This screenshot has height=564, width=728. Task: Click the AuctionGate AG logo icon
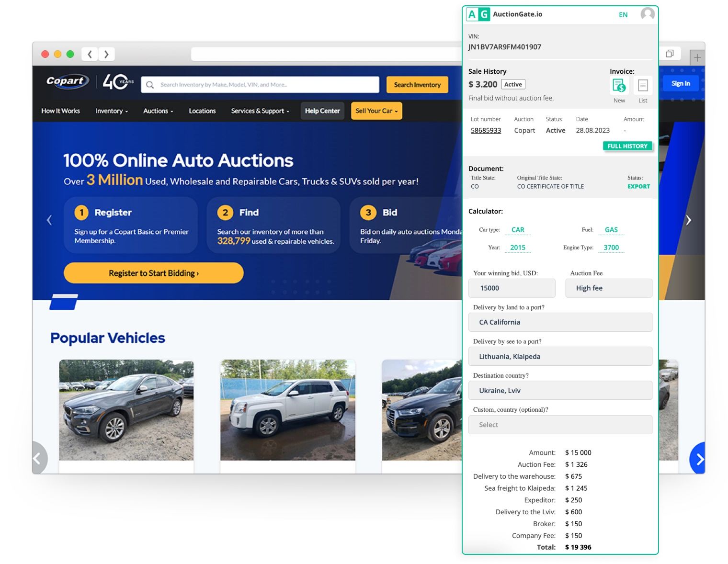click(478, 14)
